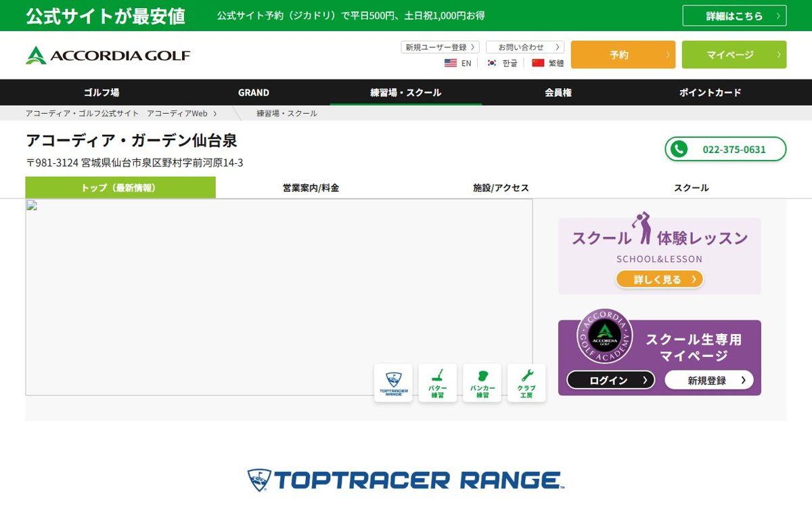Image resolution: width=812 pixels, height=508 pixels.
Task: Open the green マイページ button
Action: click(734, 55)
